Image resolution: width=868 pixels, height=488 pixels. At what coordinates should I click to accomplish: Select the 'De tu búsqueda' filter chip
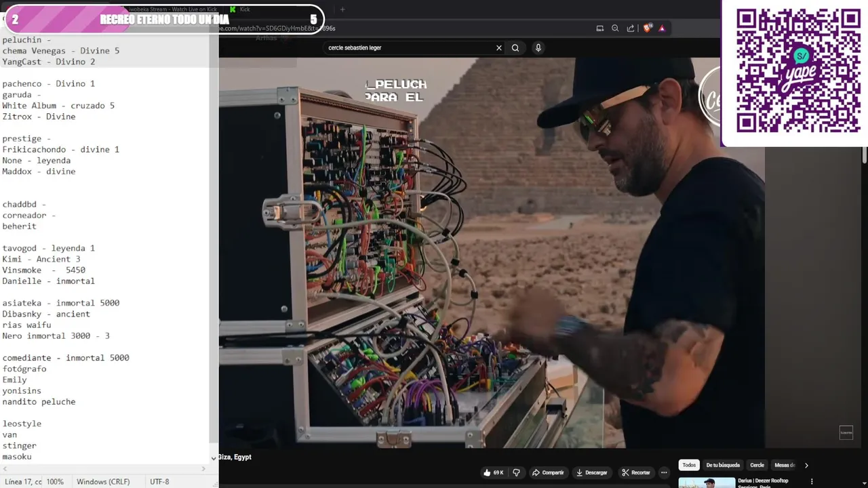[x=723, y=465]
